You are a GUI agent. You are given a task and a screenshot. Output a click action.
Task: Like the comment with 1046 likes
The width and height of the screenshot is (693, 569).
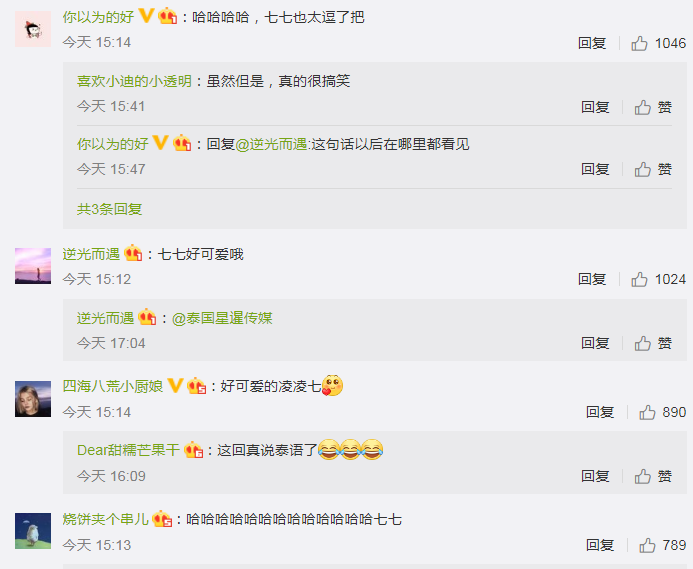coord(658,43)
